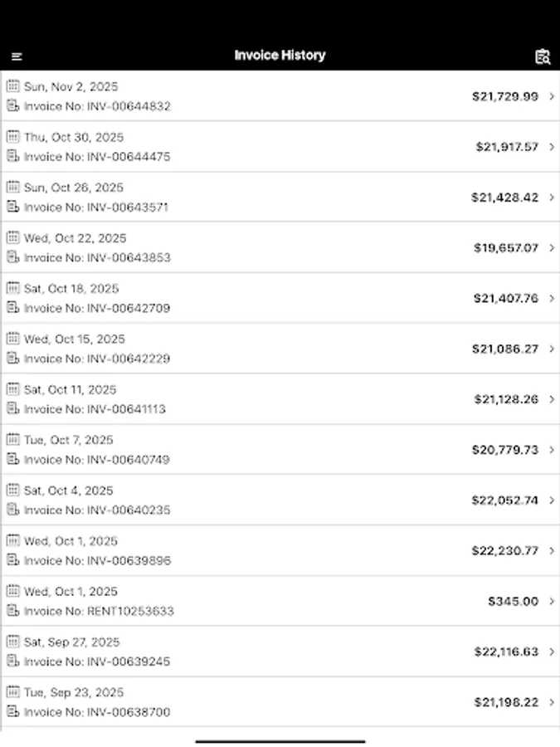
Task: Open invoice INV-00641113
Action: (280, 398)
